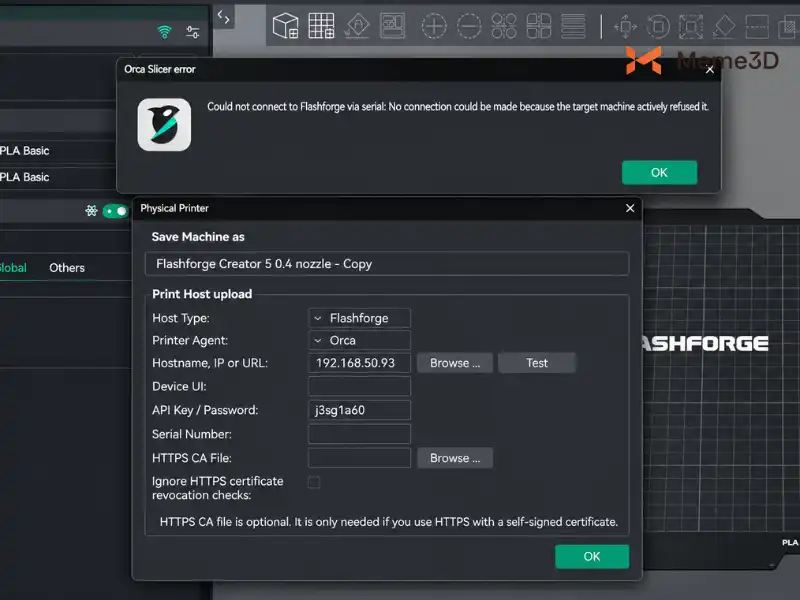This screenshot has height=600, width=800.
Task: Select the second PLA Basic filament row
Action: pyautogui.click(x=58, y=178)
